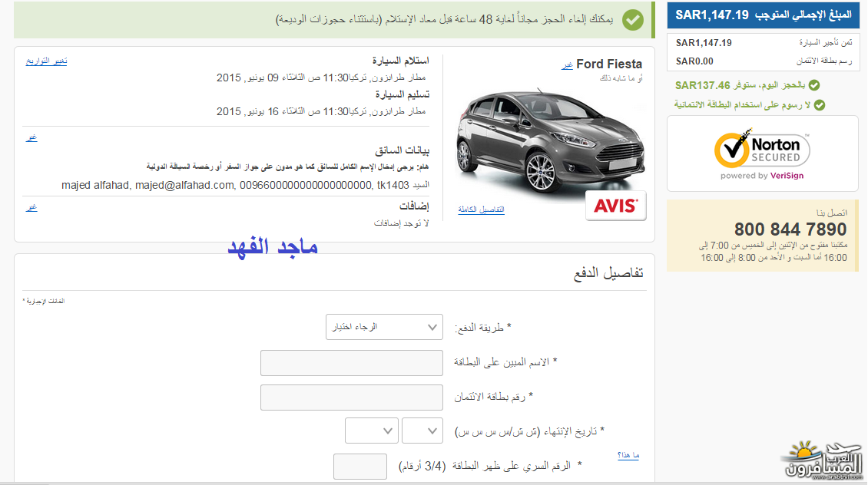Open the payment method dropdown الرجاء اختيار
Viewport: 868px width, 485px height.
click(384, 327)
